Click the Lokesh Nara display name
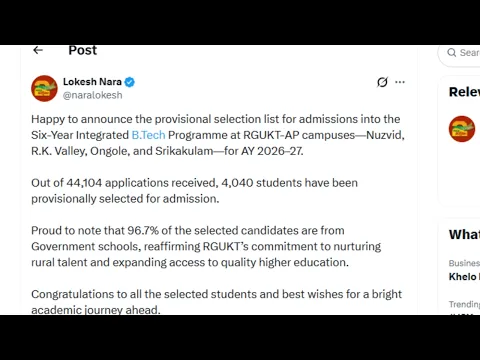Image resolution: width=480 pixels, height=360 pixels. [92, 82]
